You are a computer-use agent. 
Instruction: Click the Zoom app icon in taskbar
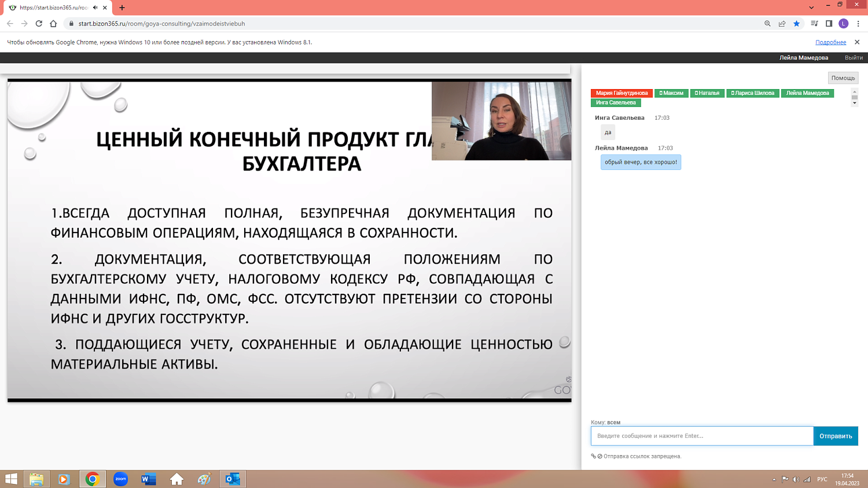[x=120, y=479]
